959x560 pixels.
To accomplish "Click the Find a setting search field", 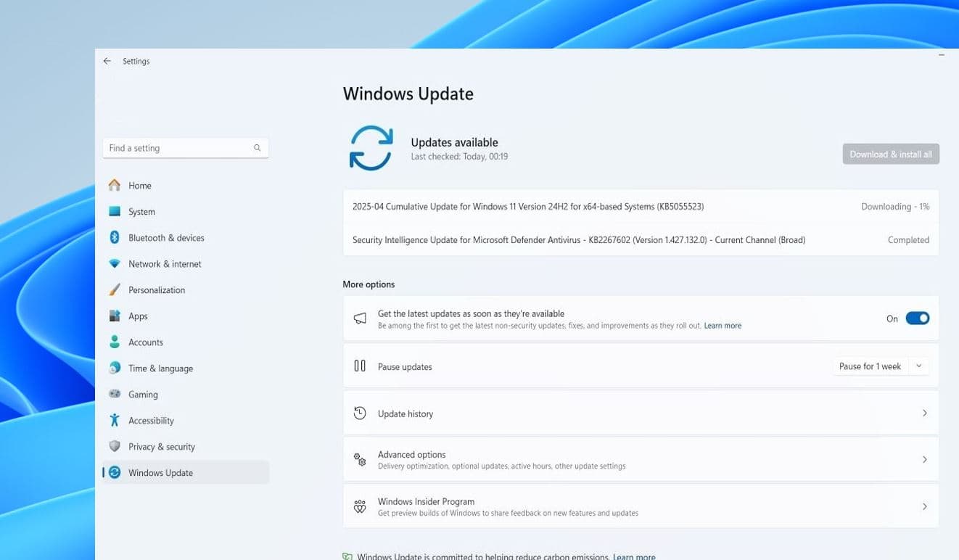I will pos(186,148).
